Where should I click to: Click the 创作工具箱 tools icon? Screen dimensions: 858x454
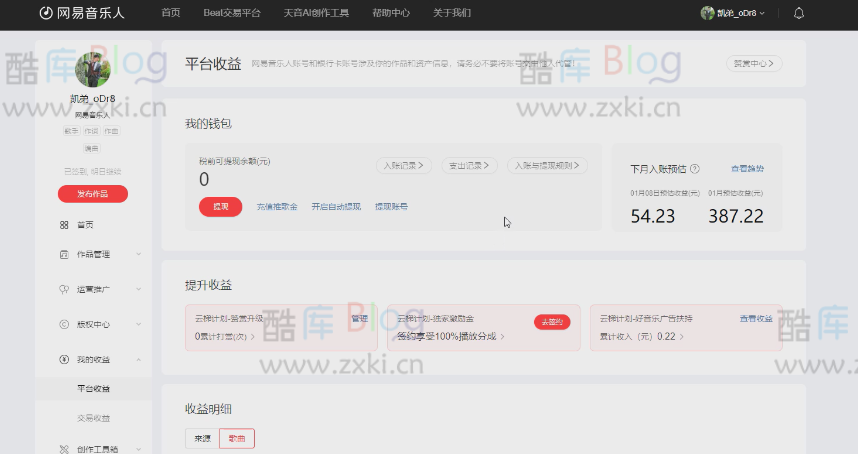[x=64, y=449]
